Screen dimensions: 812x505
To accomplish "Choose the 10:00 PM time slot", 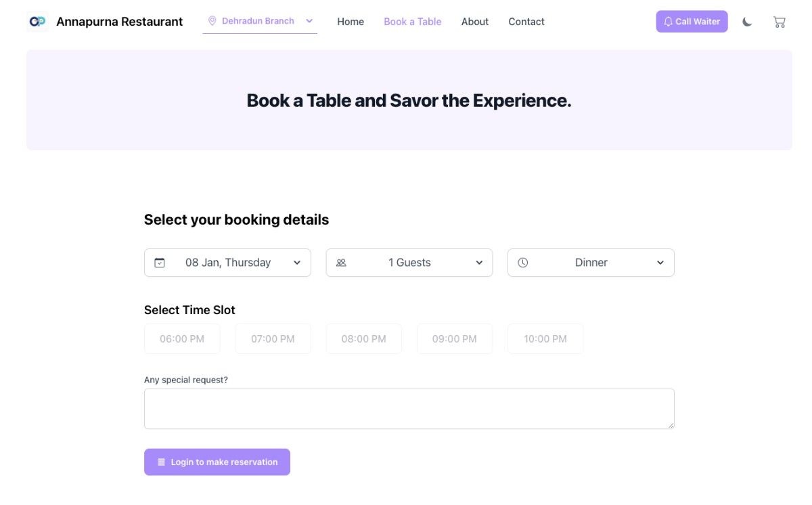I will (545, 338).
